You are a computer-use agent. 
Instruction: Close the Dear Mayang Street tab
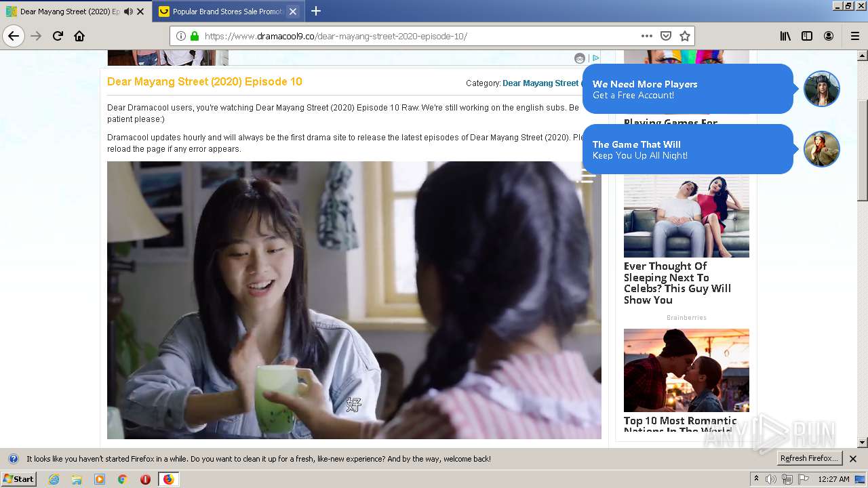[x=140, y=12]
